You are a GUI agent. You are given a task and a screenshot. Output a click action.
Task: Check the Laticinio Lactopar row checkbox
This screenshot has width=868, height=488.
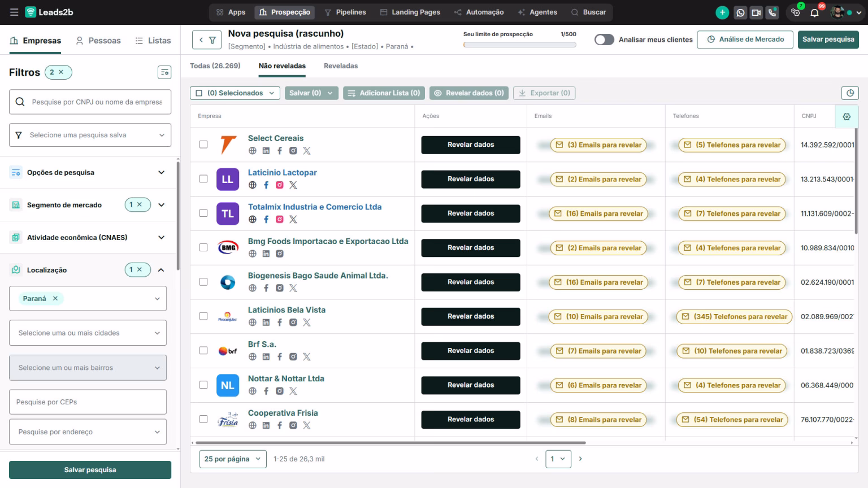203,179
